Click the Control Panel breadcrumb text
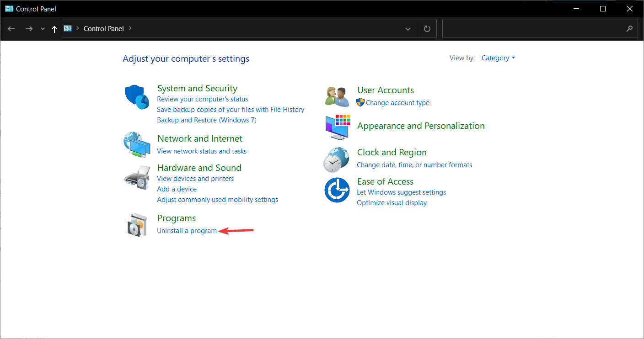644x339 pixels. [x=104, y=28]
